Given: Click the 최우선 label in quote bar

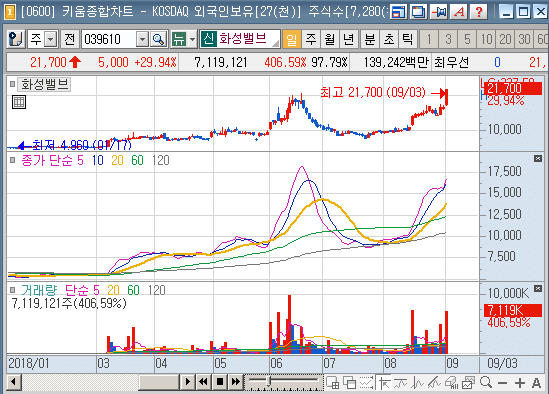Looking at the screenshot, I should click(x=451, y=62).
